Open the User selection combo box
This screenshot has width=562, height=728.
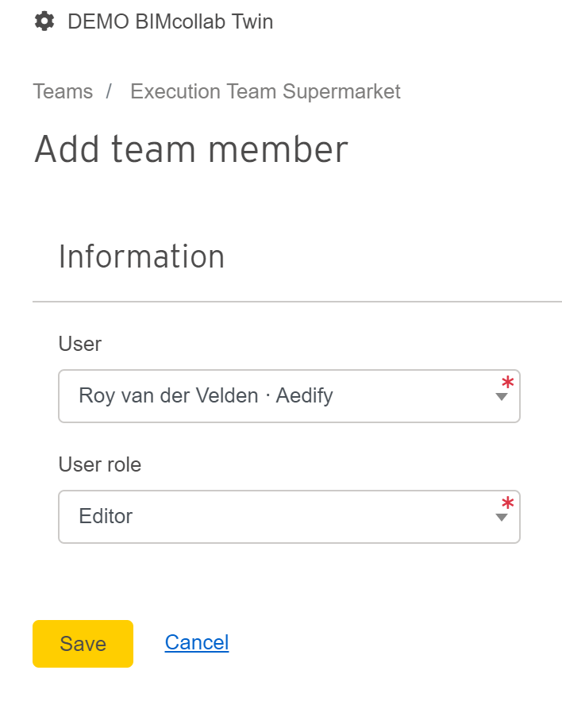pyautogui.click(x=289, y=396)
